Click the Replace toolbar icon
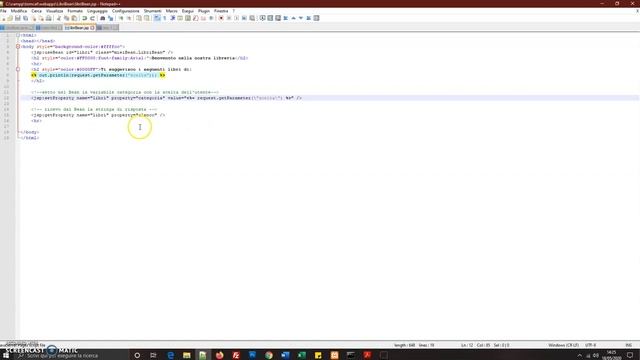The height and width of the screenshot is (360, 640). (110, 18)
